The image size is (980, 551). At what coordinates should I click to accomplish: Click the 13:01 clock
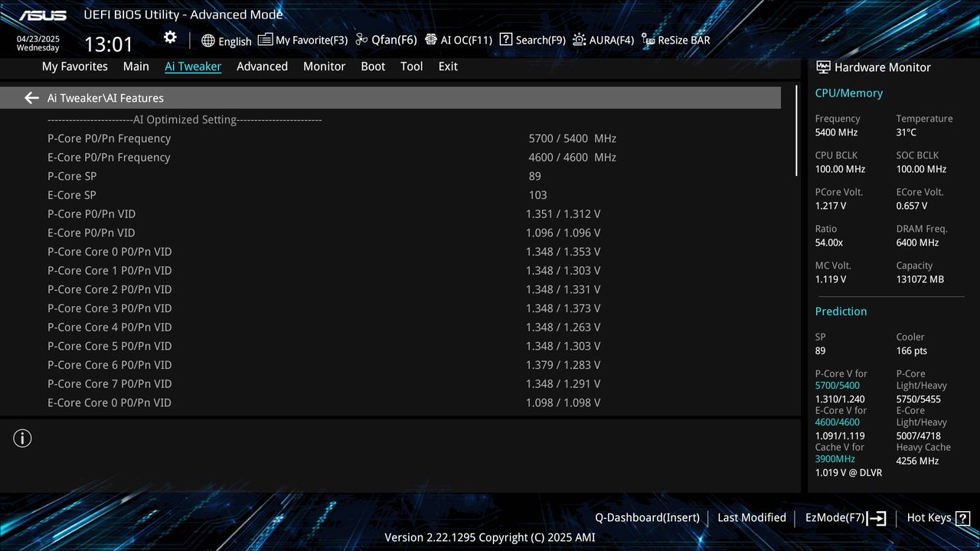108,44
